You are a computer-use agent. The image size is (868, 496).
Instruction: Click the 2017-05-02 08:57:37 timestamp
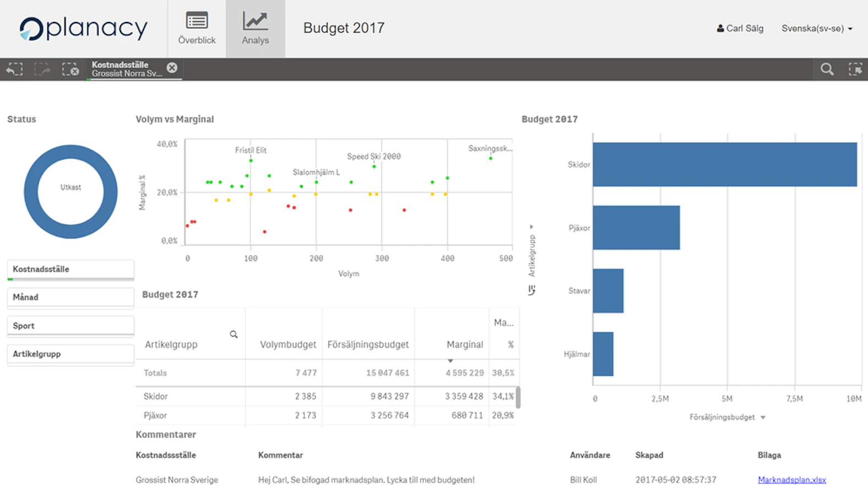pyautogui.click(x=676, y=480)
